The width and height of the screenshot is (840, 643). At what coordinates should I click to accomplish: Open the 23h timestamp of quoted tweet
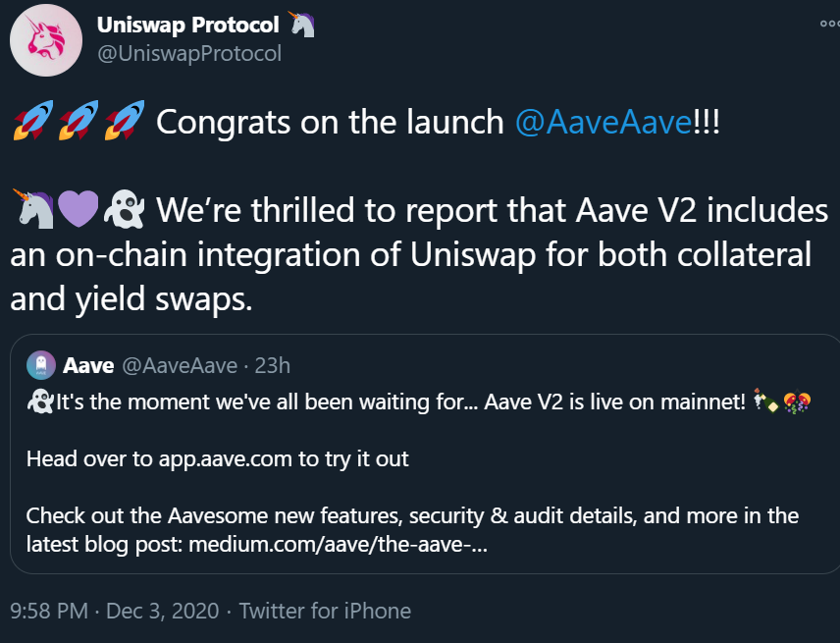[x=272, y=366]
